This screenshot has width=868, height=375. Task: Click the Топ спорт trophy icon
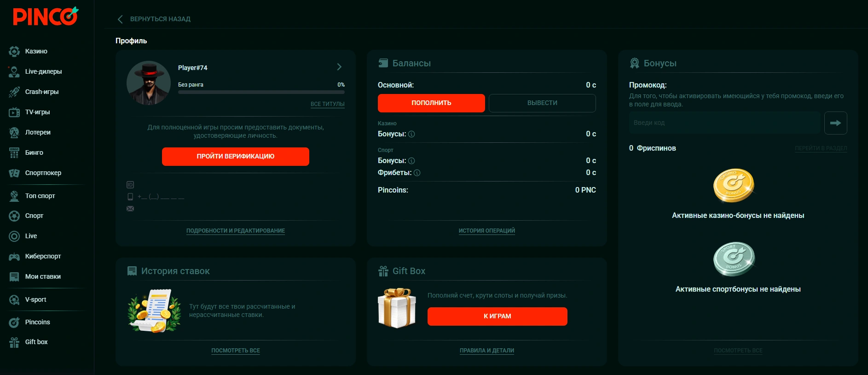(x=14, y=196)
